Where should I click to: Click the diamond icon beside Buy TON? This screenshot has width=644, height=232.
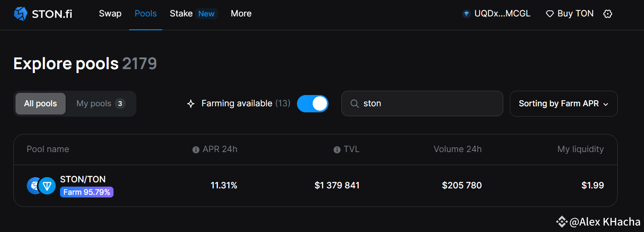[549, 14]
